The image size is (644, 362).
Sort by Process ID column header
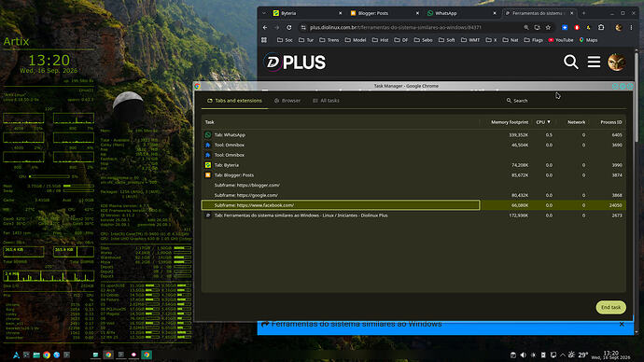pyautogui.click(x=611, y=122)
